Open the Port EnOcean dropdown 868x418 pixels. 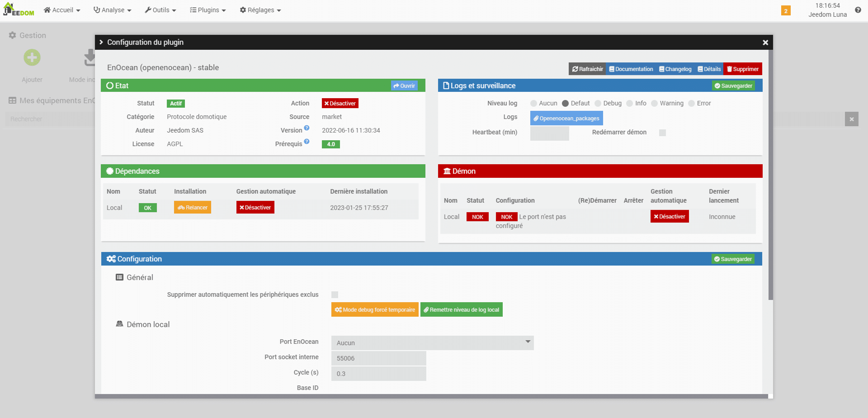(x=432, y=343)
